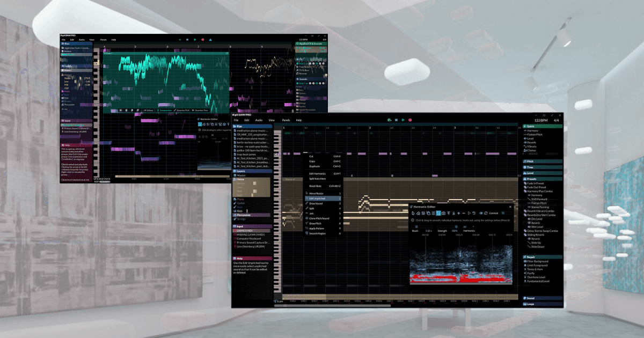
Task: Click green play button in front window
Action: (x=403, y=120)
